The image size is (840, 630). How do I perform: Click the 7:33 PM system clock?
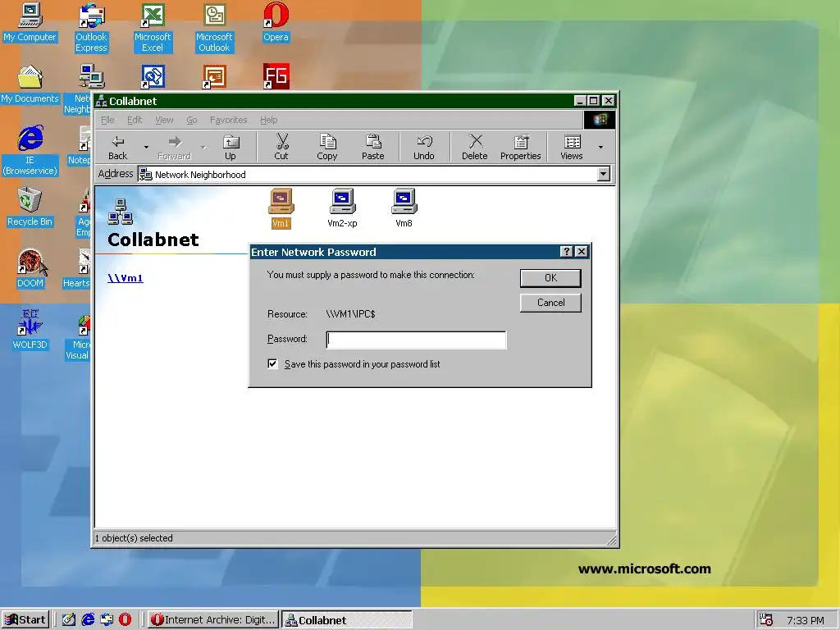806,620
